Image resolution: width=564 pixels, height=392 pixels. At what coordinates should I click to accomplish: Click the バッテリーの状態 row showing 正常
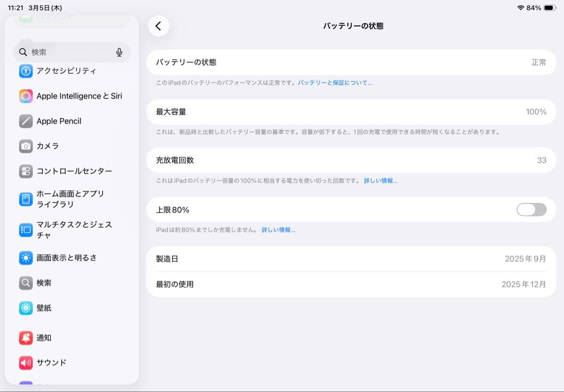(x=351, y=62)
